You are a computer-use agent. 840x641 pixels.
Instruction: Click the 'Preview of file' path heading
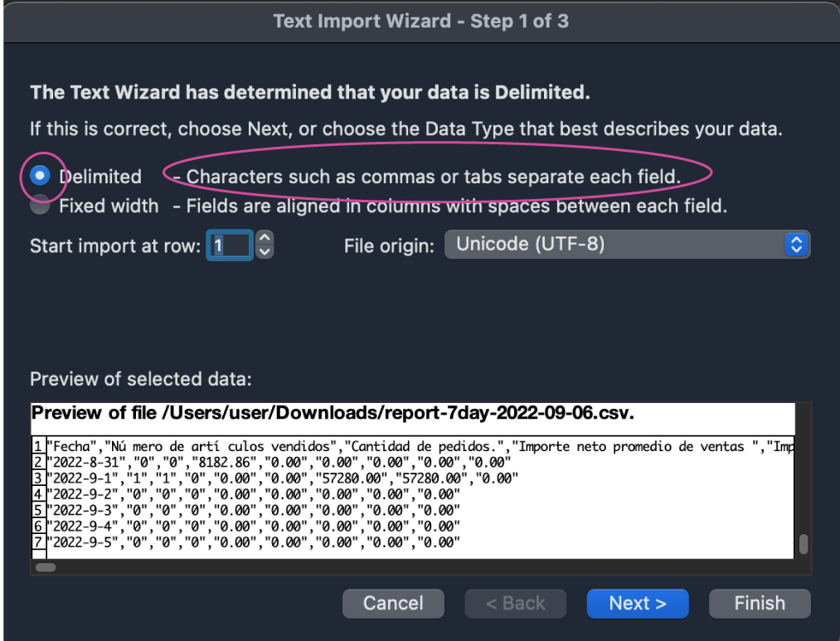pos(333,413)
